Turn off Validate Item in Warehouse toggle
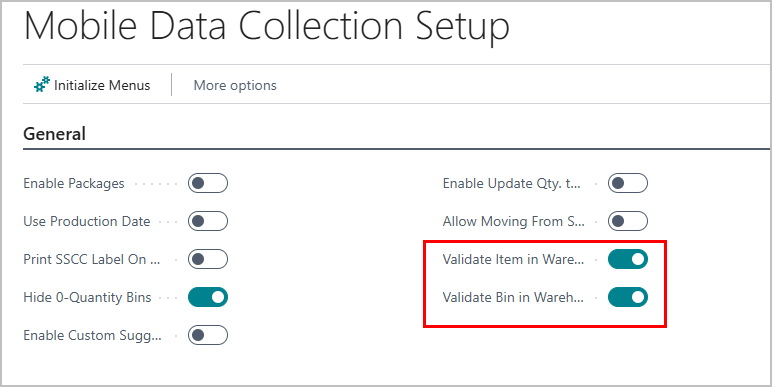This screenshot has width=772, height=387. click(628, 259)
